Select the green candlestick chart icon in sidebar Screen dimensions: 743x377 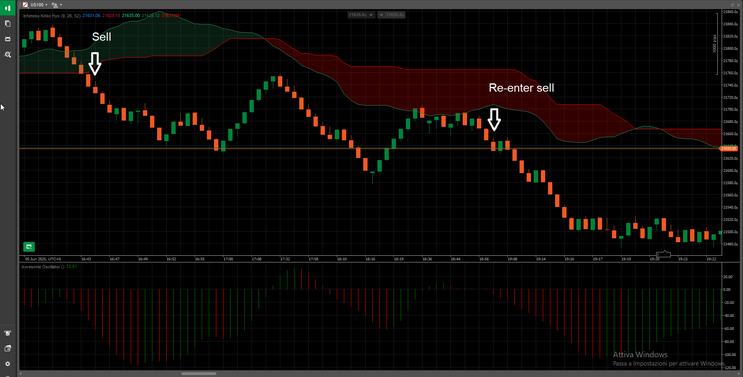(8, 8)
